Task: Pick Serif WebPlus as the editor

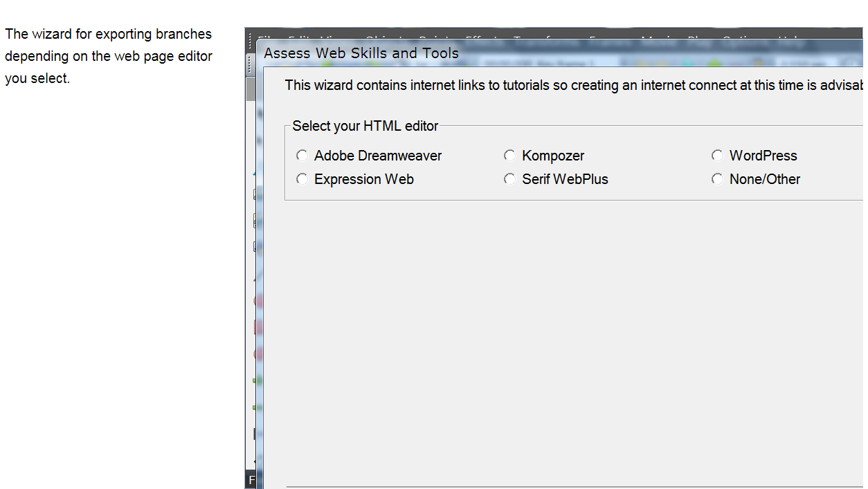Action: (509, 179)
